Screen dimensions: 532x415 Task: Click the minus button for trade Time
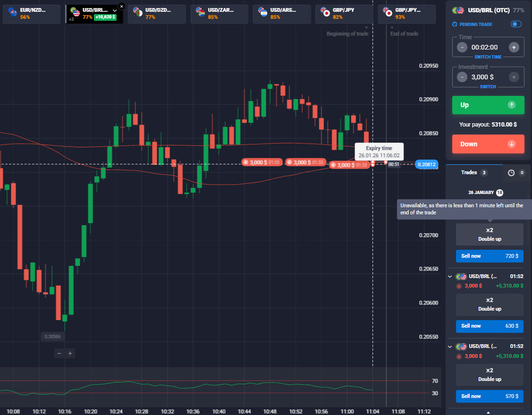tap(462, 47)
